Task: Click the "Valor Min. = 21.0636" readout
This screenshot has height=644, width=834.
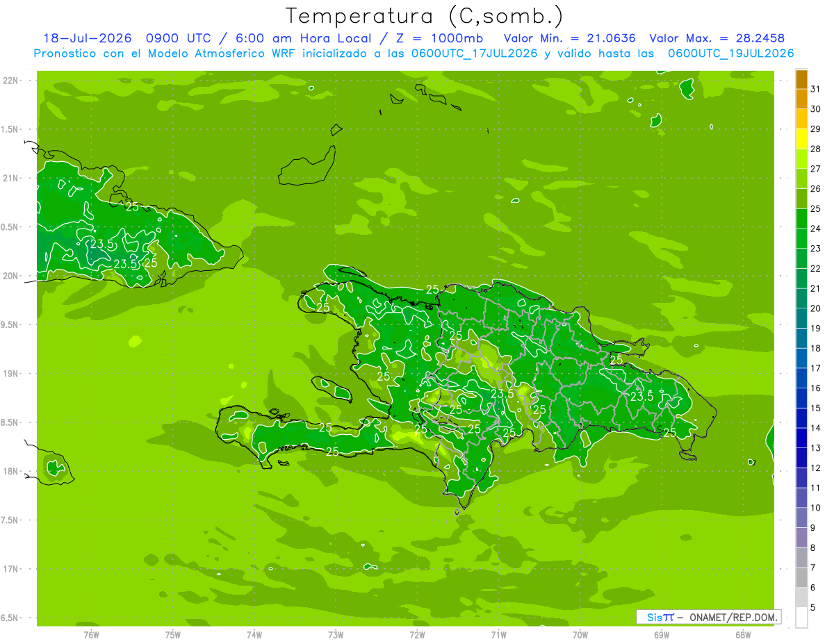Action: click(569, 38)
